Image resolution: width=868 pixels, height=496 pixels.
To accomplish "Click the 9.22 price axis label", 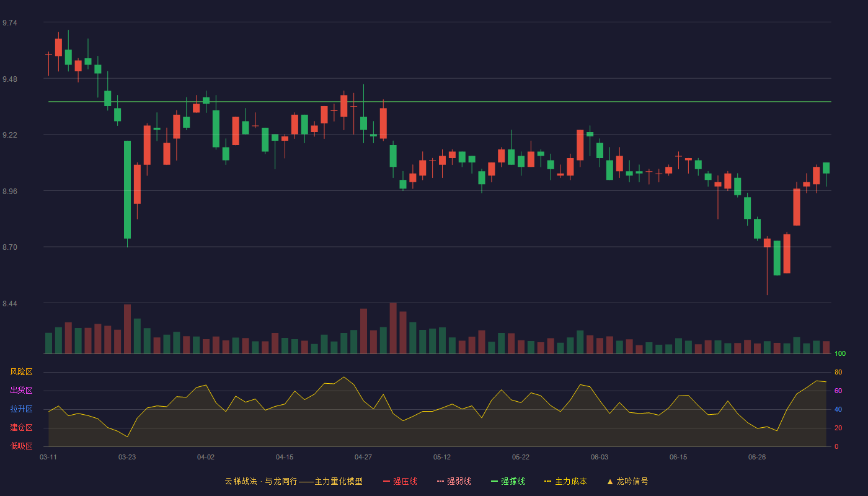I will (x=10, y=135).
